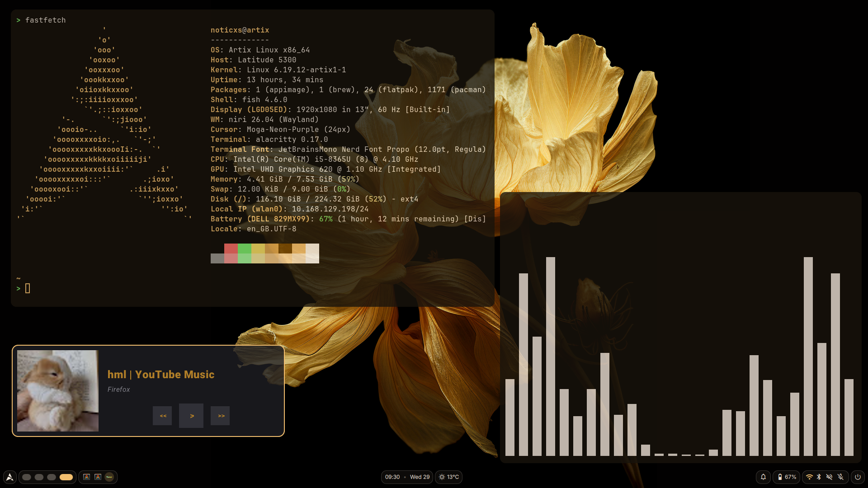The height and width of the screenshot is (488, 868).
Task: Click the 'fastfetch' command text
Action: point(45,20)
